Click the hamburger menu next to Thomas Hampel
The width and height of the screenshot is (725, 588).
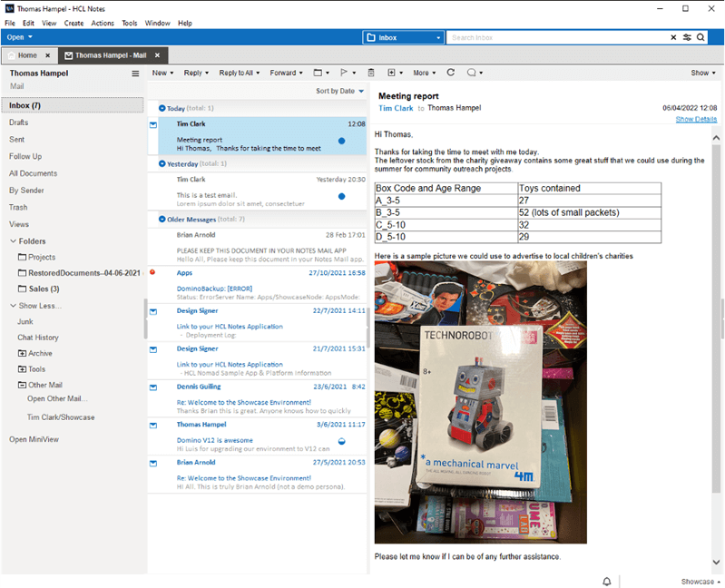click(x=135, y=73)
